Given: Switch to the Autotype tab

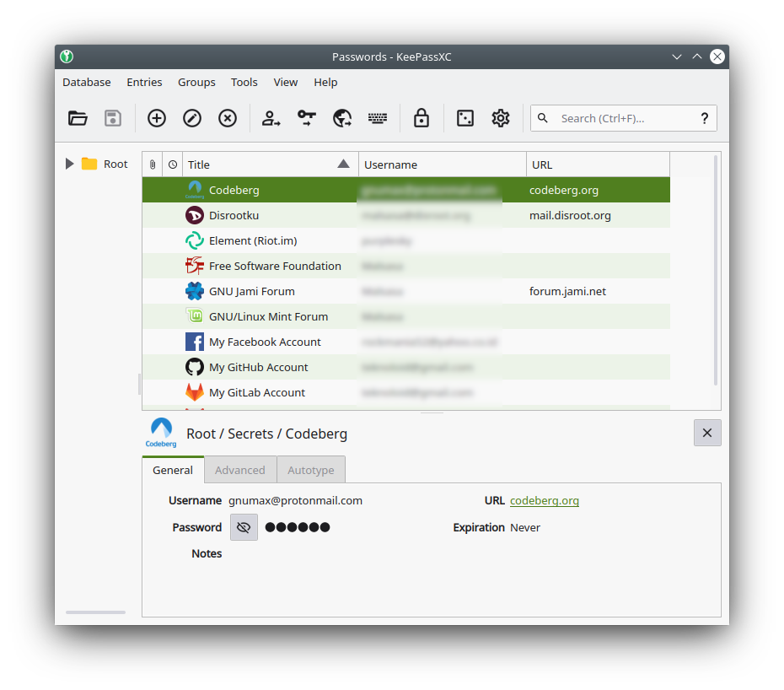Looking at the screenshot, I should pyautogui.click(x=311, y=470).
